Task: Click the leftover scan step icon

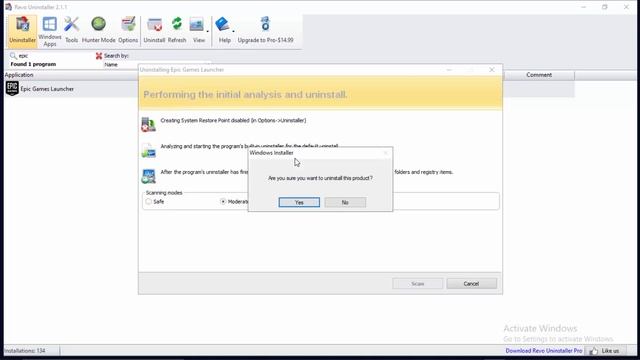Action: coord(148,176)
